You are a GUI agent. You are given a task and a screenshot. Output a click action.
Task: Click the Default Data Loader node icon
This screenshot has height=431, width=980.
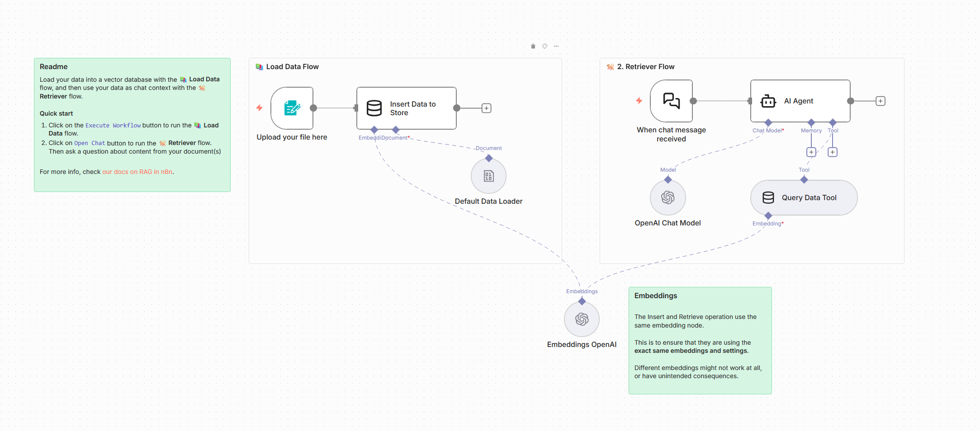tap(488, 176)
